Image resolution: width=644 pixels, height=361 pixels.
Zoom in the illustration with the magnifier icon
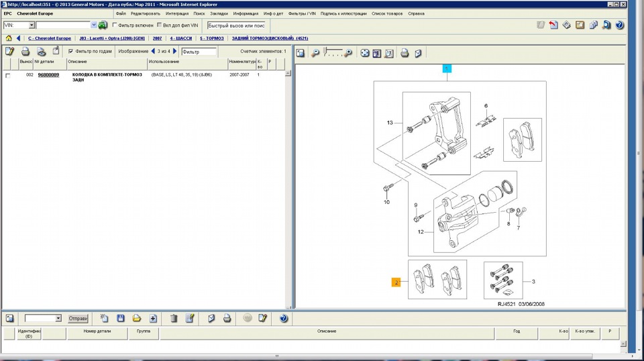click(348, 53)
